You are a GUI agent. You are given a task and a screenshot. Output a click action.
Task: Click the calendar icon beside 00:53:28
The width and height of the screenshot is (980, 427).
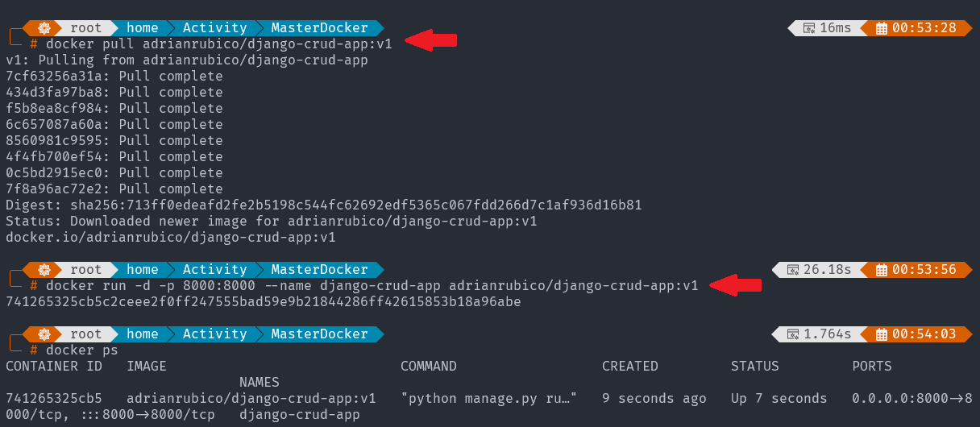coord(881,28)
